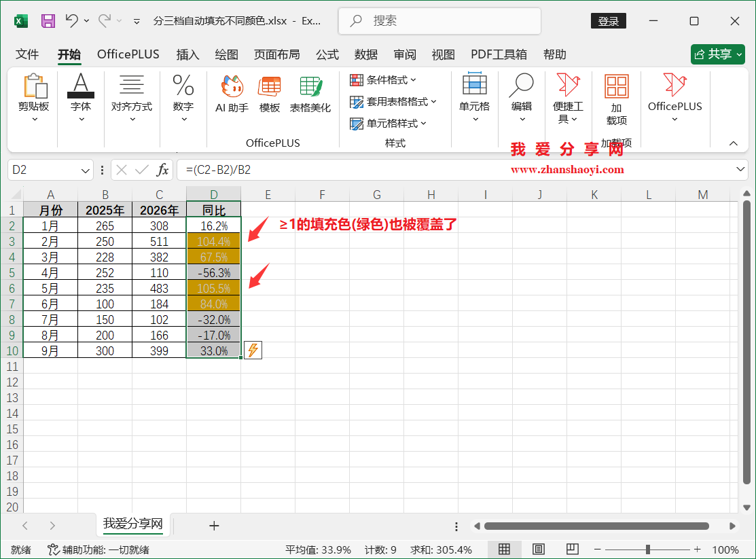Zoom out with the minus button

tap(597, 549)
